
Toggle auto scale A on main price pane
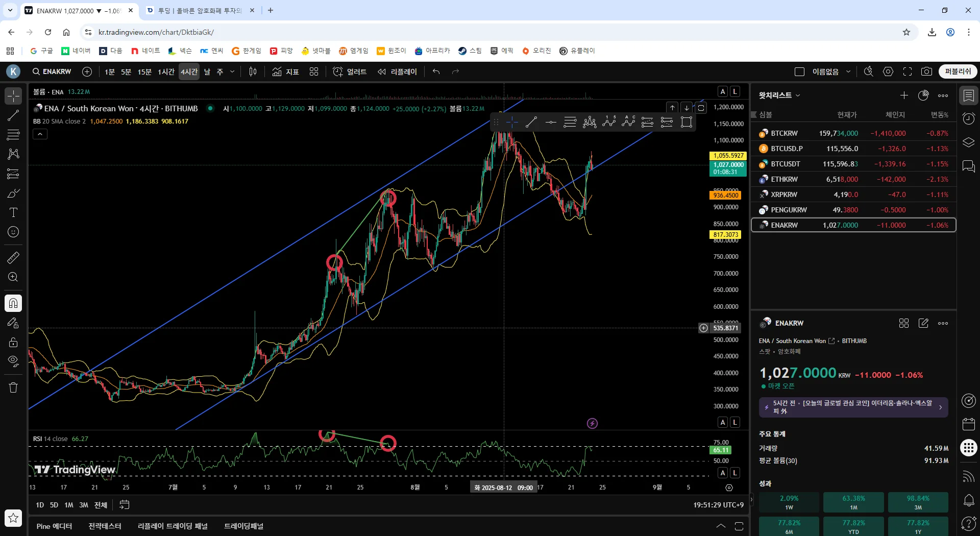point(723,422)
